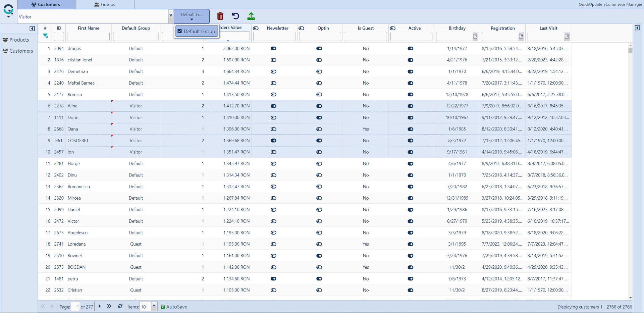Click the vertical scrollbar thumb
This screenshot has width=644, height=313.
pyautogui.click(x=630, y=50)
